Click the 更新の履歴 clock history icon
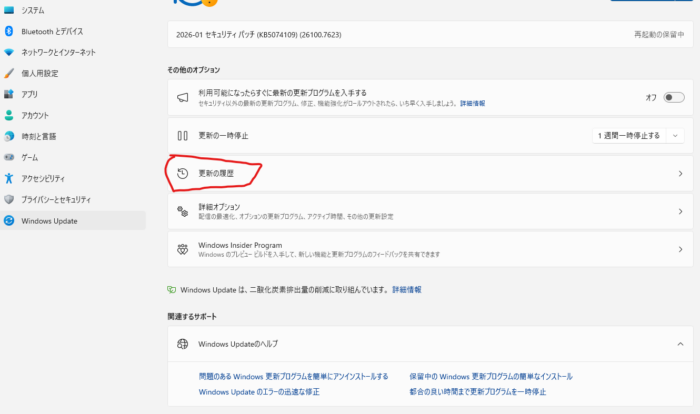This screenshot has width=700, height=414. pyautogui.click(x=182, y=173)
